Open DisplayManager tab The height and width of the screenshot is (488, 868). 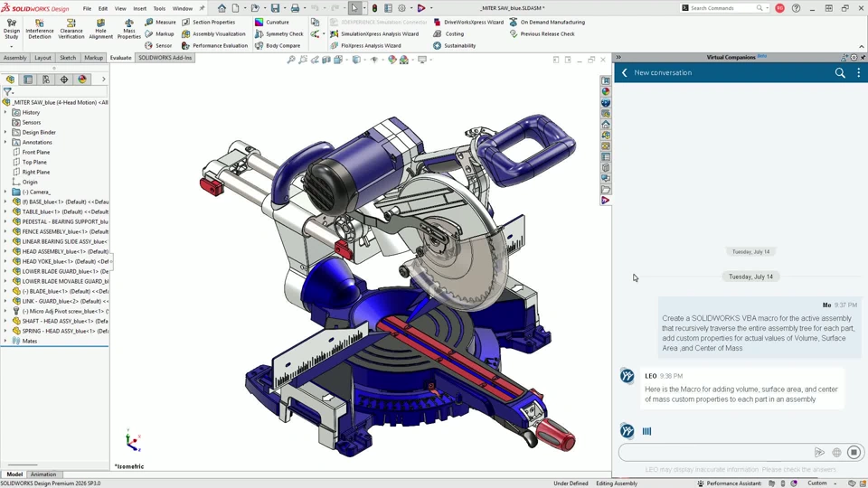click(82, 80)
